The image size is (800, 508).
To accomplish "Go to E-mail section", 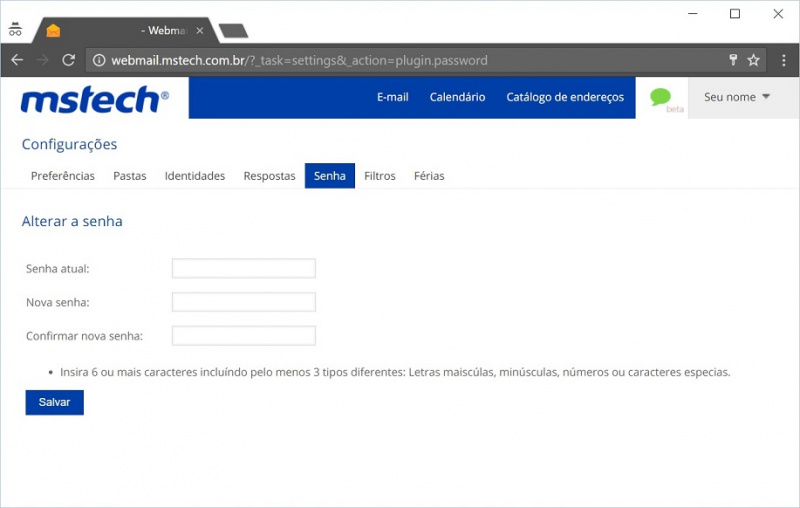I will point(392,97).
